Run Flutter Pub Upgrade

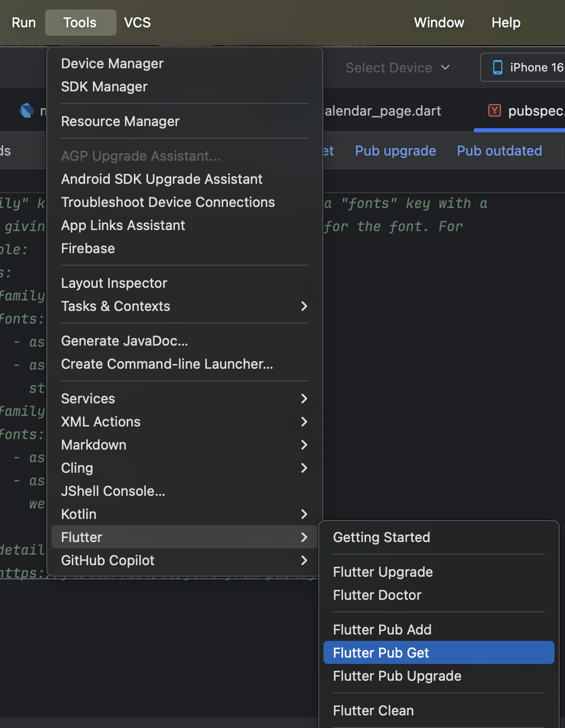[439, 676]
